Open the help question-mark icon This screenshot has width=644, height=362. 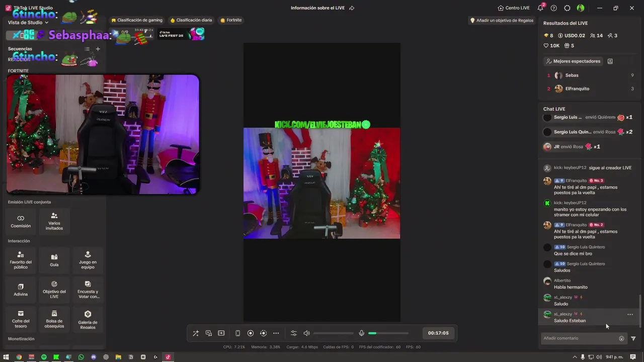[554, 8]
